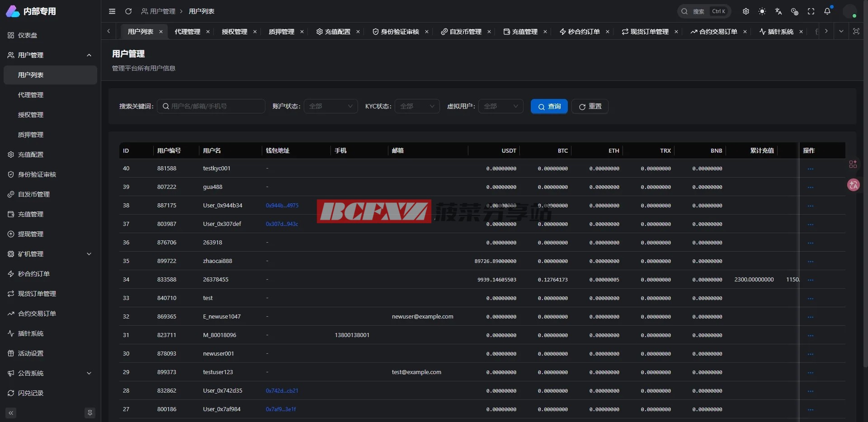Enter fullscreen mode via header icon
The height and width of the screenshot is (422, 868).
pos(811,11)
